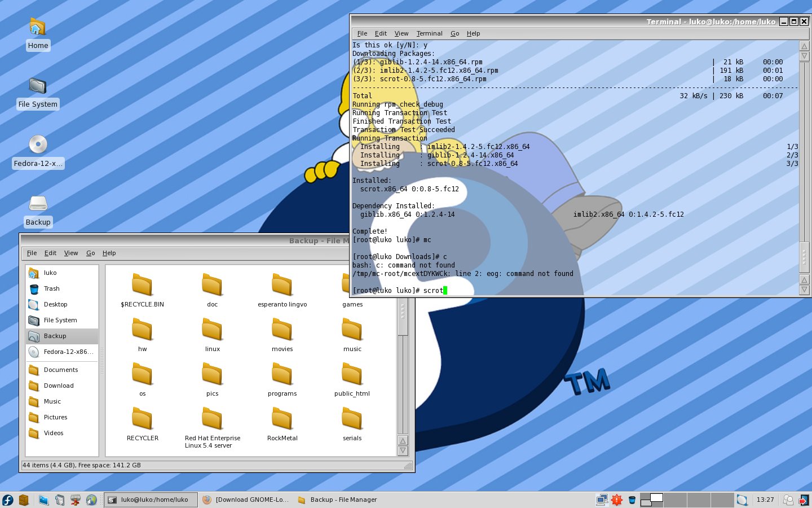The width and height of the screenshot is (812, 508).
Task: Select Backup in File Manager sidebar
Action: click(x=62, y=336)
